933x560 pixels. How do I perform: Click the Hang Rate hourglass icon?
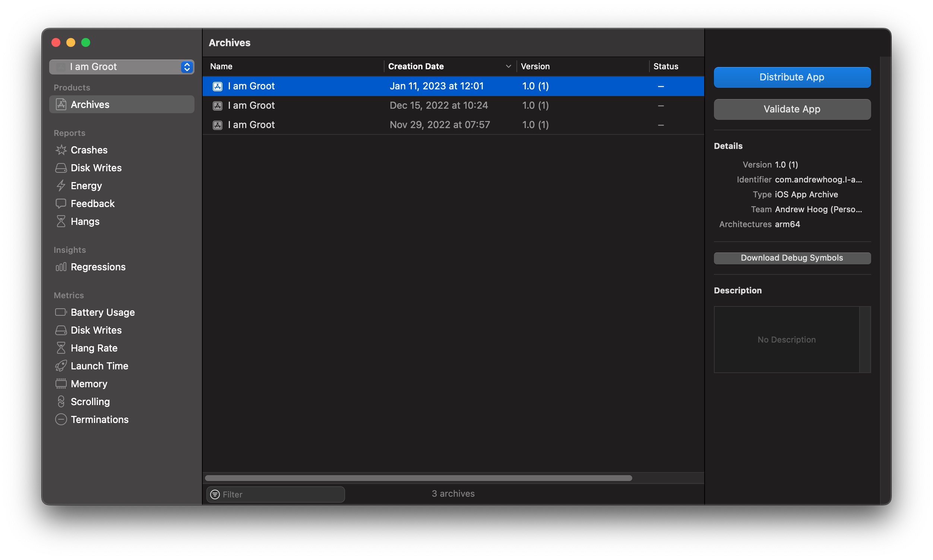click(61, 348)
